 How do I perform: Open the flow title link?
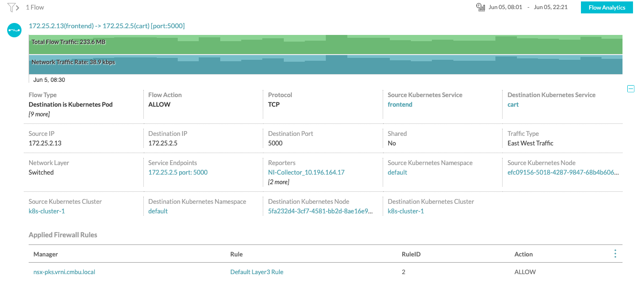(x=107, y=26)
